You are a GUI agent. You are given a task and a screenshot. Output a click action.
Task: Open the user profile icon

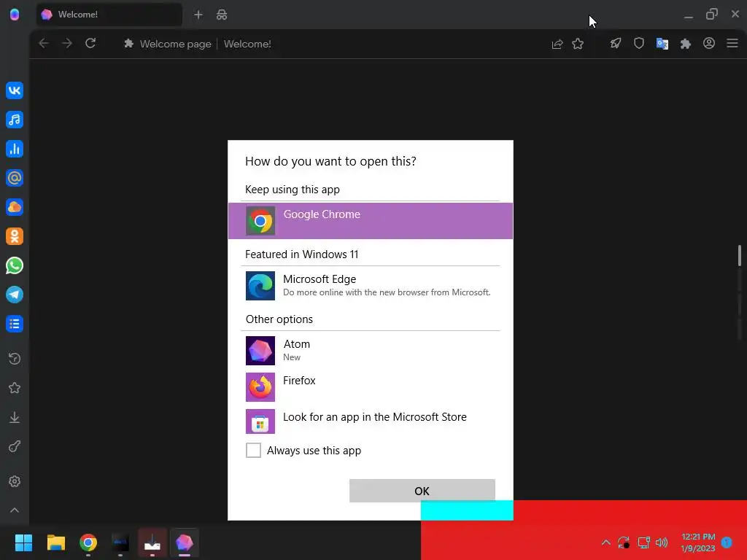[709, 43]
